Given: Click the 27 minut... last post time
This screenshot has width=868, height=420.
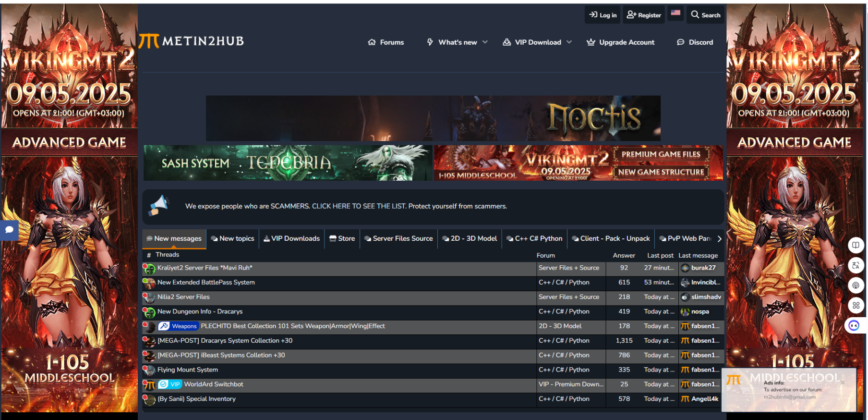Looking at the screenshot, I should pyautogui.click(x=659, y=268).
